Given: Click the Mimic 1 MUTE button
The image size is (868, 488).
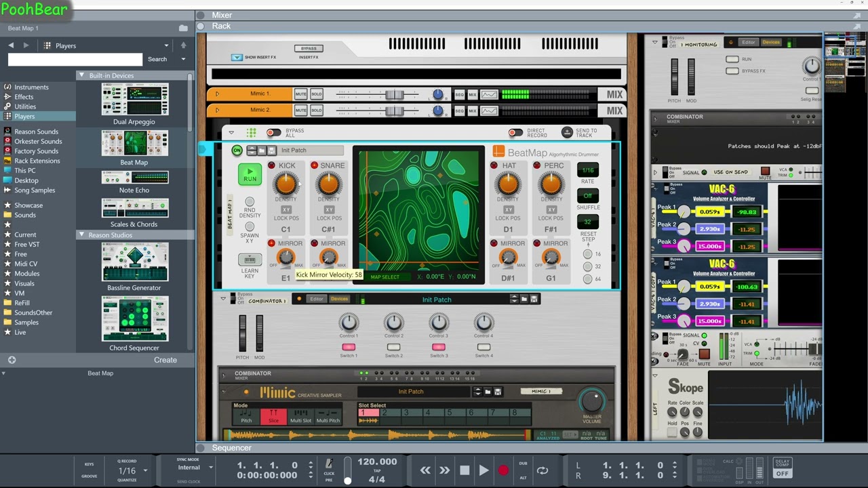Looking at the screenshot, I should pyautogui.click(x=301, y=94).
